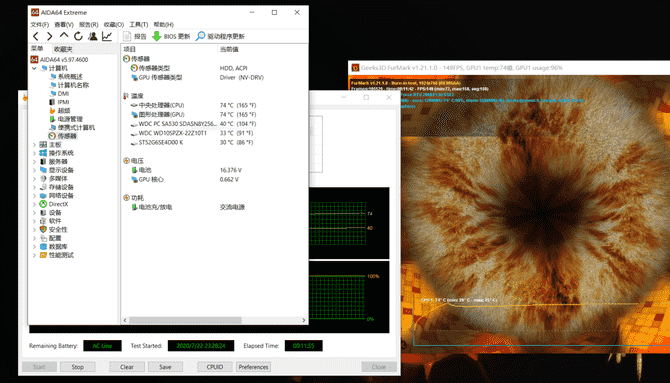670x383 pixels.
Task: Open the 工具(T) menu
Action: 138,25
